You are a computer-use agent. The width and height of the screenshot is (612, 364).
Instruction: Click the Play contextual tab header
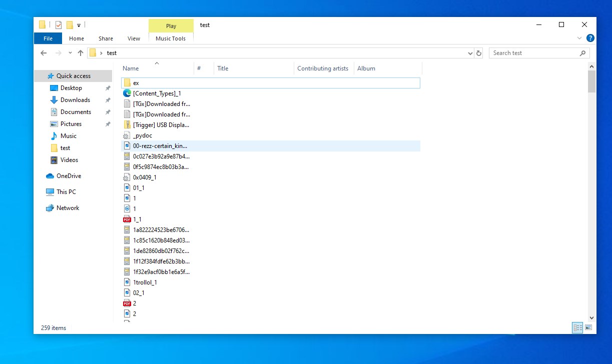(x=171, y=26)
